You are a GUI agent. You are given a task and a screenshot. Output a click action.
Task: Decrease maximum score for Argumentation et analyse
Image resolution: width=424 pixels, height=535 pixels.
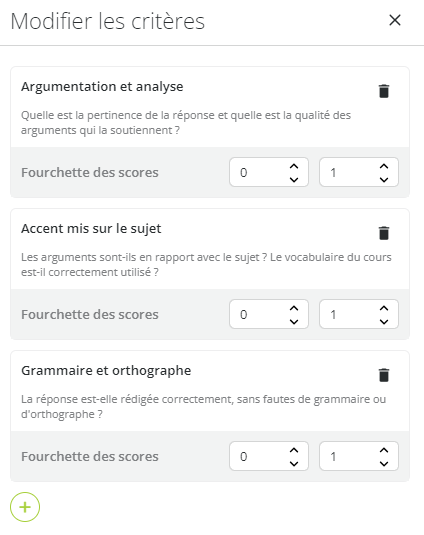(384, 179)
